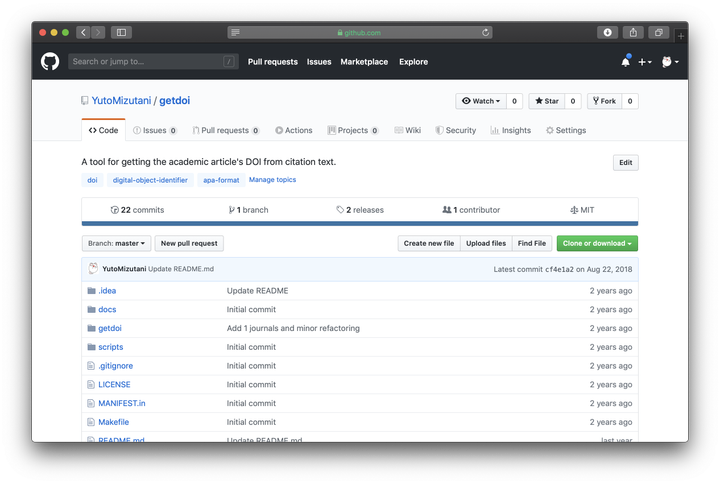Expand the Watch dropdown button

tap(481, 101)
